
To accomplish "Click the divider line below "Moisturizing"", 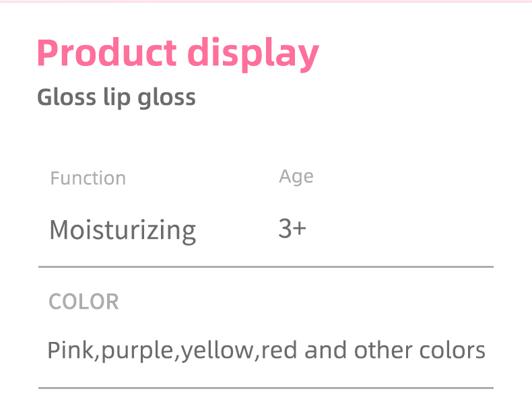I will (x=266, y=267).
